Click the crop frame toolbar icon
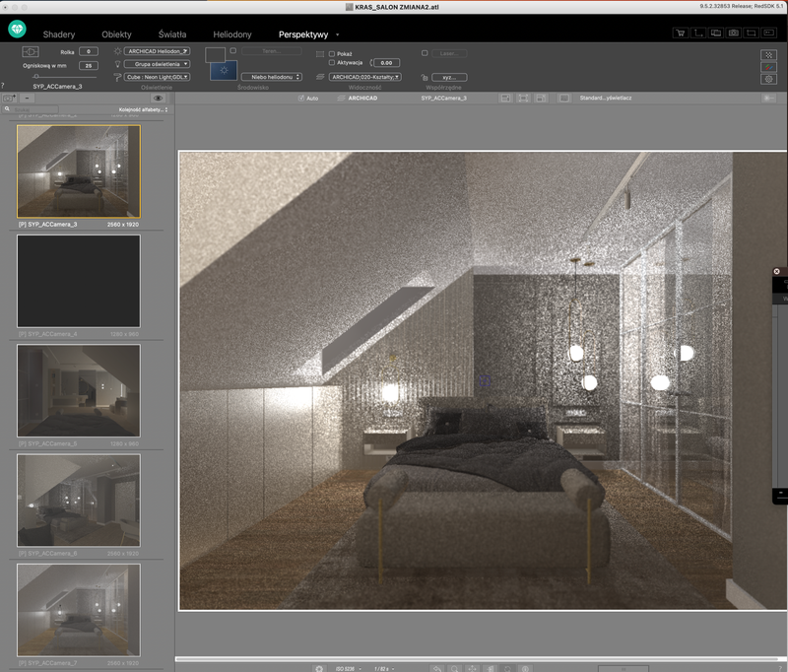 (752, 33)
